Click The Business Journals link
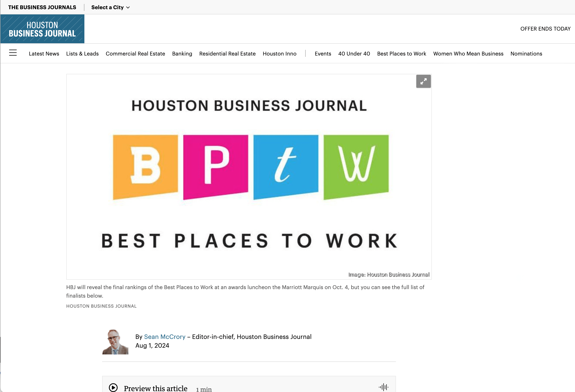This screenshot has width=575, height=392. coord(42,7)
